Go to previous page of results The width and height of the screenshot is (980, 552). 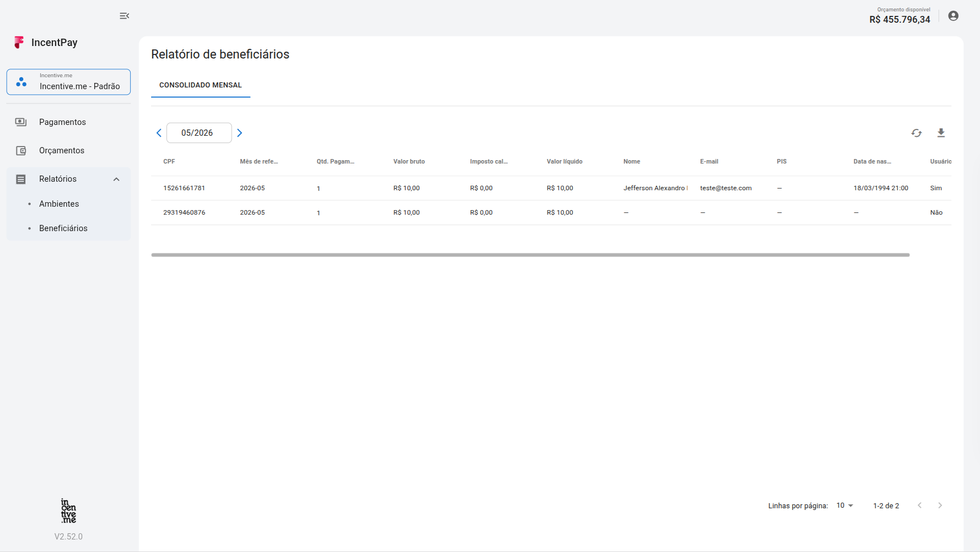[919, 505]
